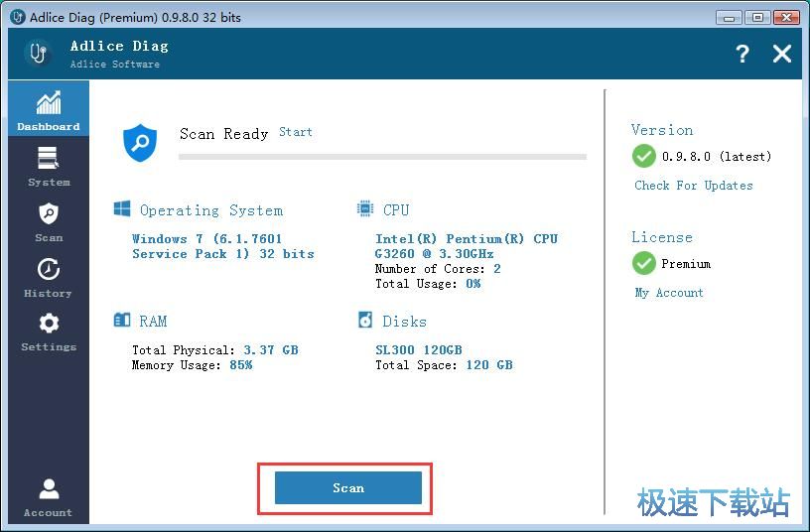Open the Dashboard sidebar tab
Image resolution: width=810 pixels, height=532 pixels.
[x=49, y=108]
